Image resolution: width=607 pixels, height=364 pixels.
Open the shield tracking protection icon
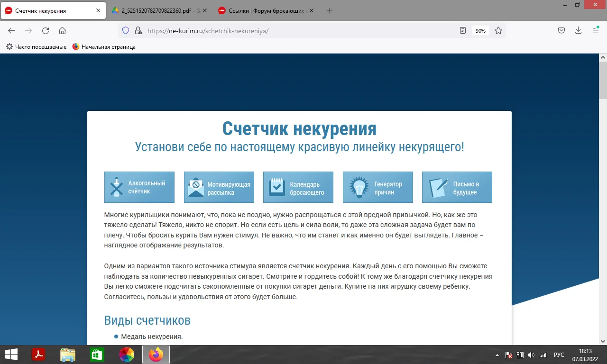pyautogui.click(x=125, y=30)
